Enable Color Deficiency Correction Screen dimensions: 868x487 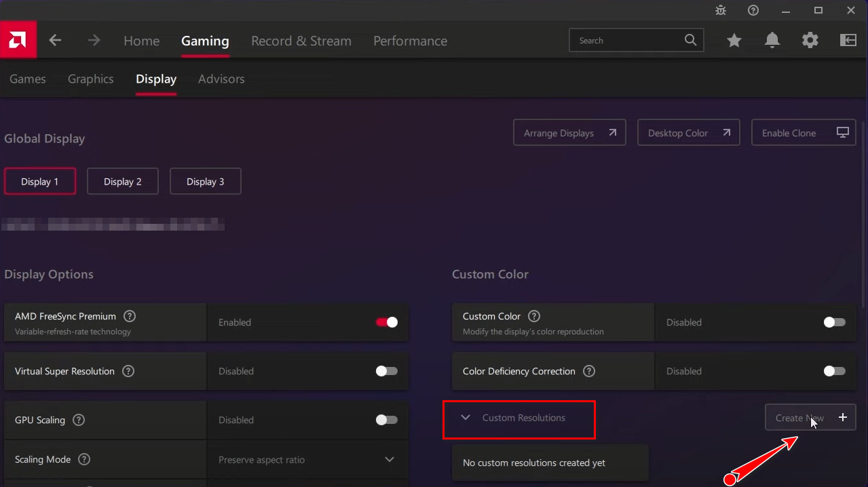click(x=834, y=371)
